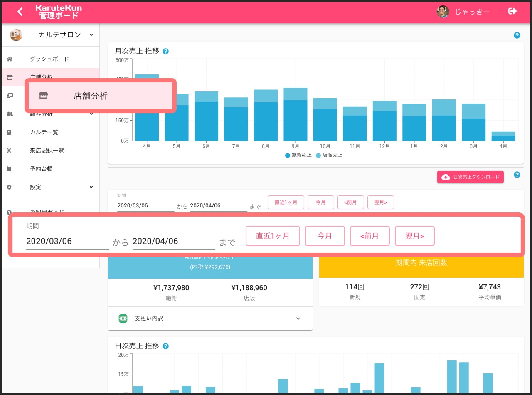Click the enlarged start date field 2020/03/06
Viewport: 532px width, 395px height.
[x=67, y=242]
